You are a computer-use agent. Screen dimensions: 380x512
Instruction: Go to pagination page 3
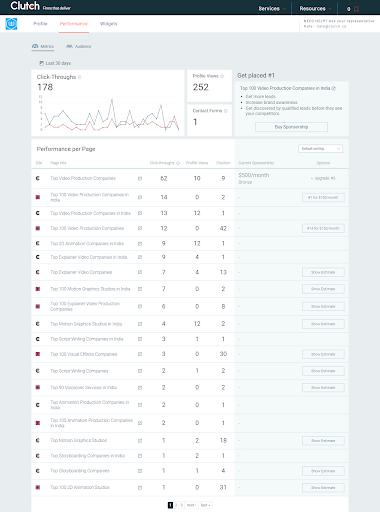pos(182,505)
